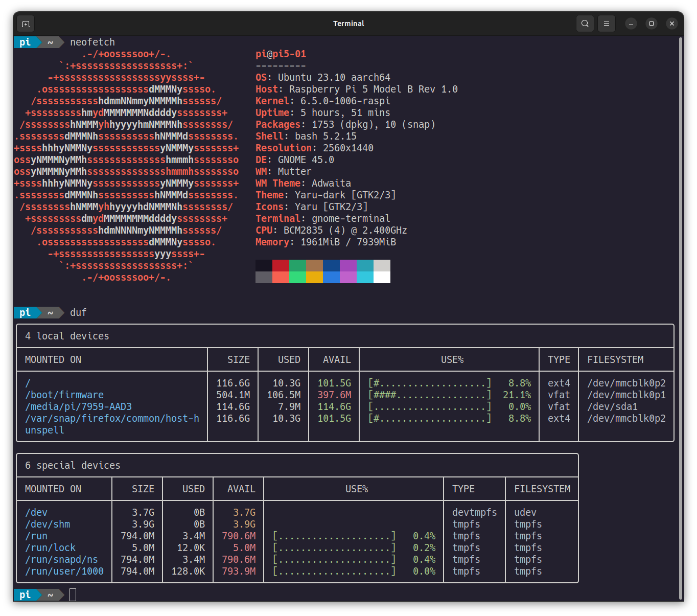Click the FILESYSTEM header in special devices
This screenshot has height=616, width=697.
tap(542, 489)
